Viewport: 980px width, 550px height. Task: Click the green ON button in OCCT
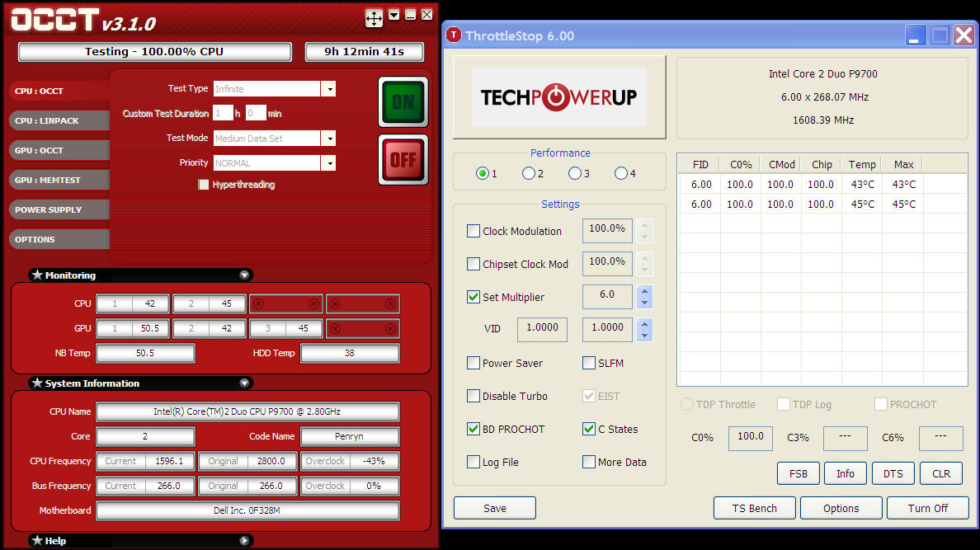pos(403,101)
